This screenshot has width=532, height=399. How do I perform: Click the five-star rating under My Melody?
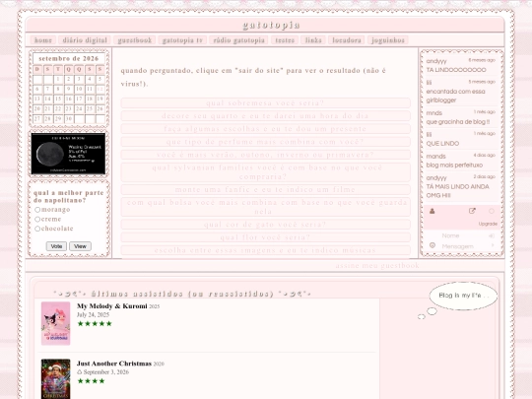[95, 324]
